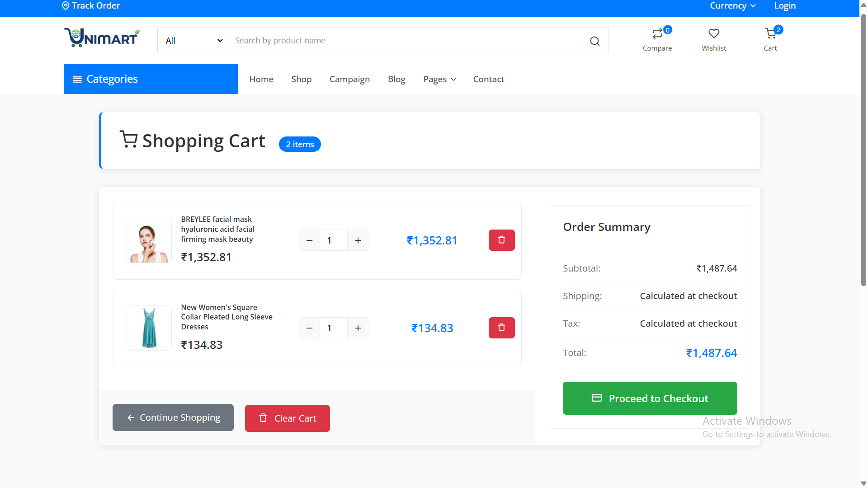Image resolution: width=868 pixels, height=488 pixels.
Task: Increase quantity of BREYLEE facial mask
Action: click(358, 240)
